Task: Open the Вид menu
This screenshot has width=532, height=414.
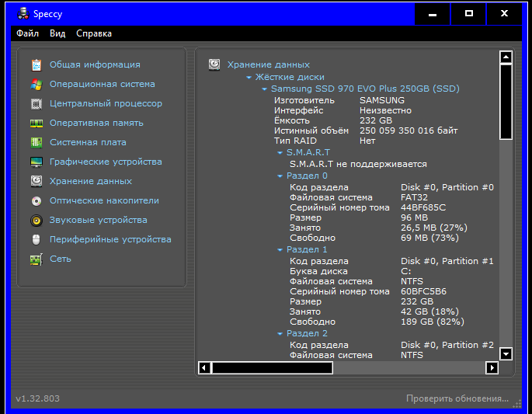Action: coord(57,33)
